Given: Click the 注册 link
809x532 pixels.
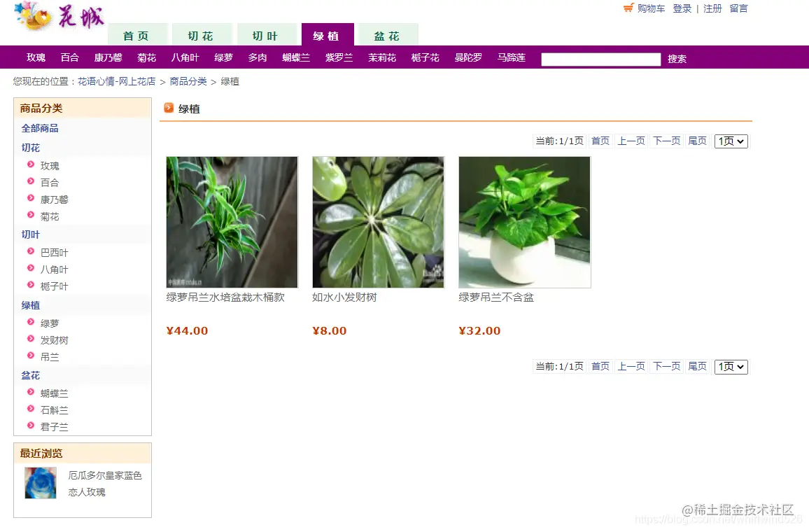Looking at the screenshot, I should click(712, 9).
